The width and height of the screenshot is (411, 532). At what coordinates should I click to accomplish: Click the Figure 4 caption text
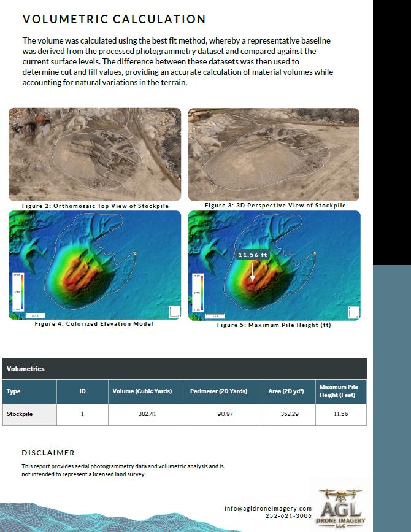pyautogui.click(x=94, y=323)
